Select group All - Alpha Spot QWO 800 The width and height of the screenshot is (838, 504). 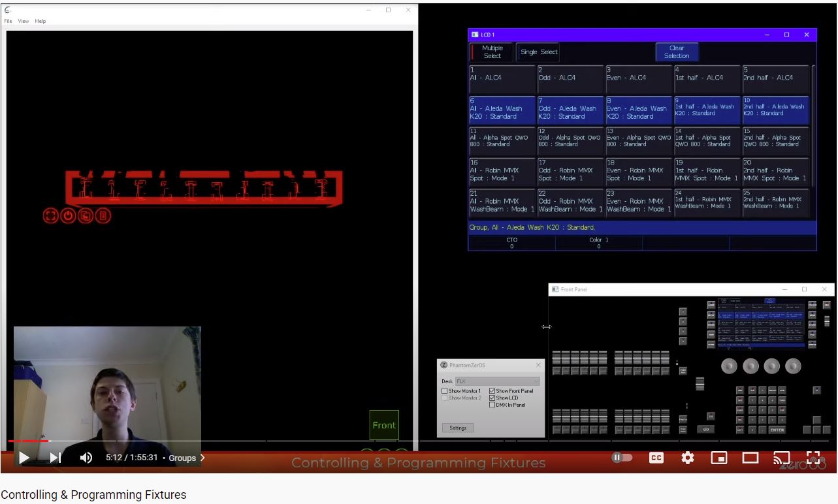[502, 140]
